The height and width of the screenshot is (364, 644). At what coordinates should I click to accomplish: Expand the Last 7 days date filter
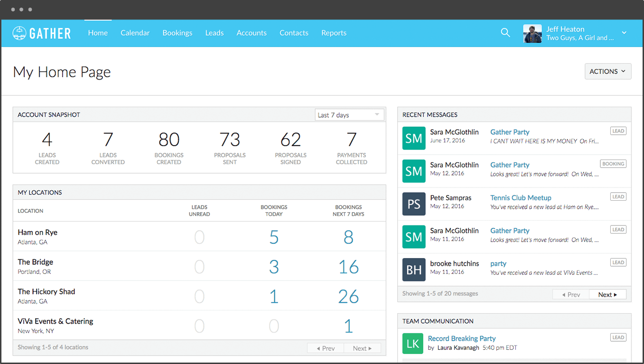click(x=349, y=115)
